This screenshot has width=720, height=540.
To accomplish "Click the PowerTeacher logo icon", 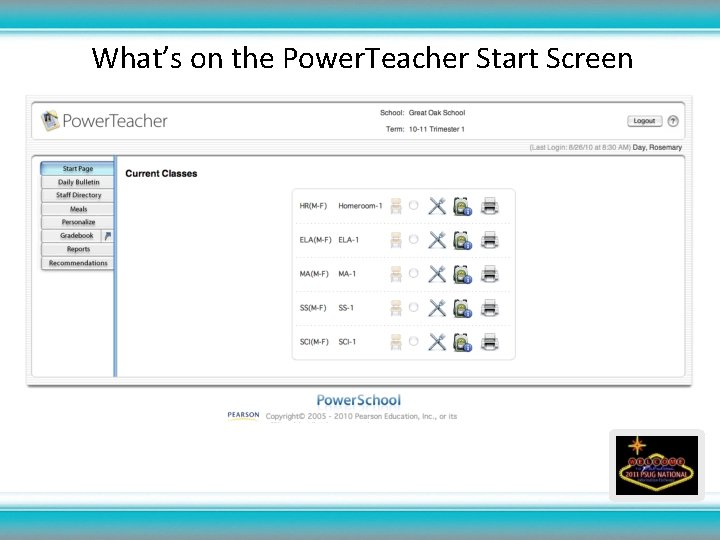I will click(50, 120).
